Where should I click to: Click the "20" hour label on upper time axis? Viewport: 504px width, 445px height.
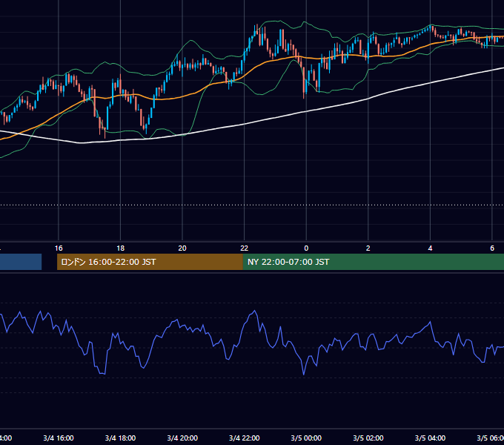182,248
